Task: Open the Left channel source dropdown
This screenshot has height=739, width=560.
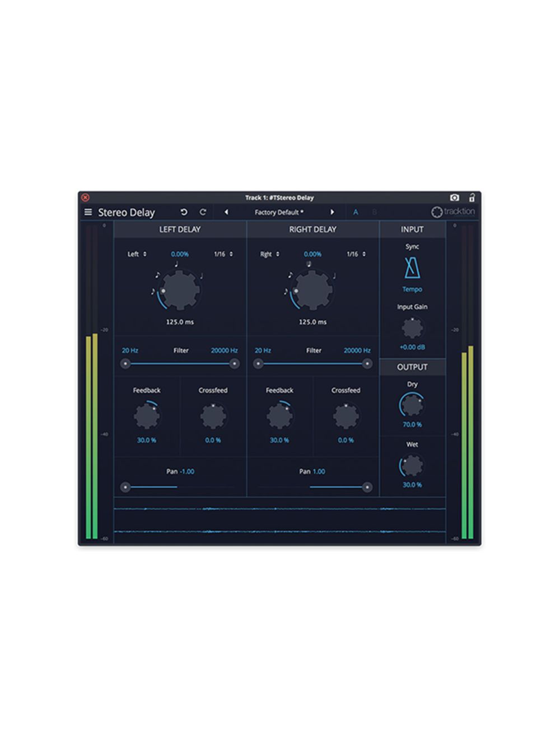Action: click(x=136, y=253)
